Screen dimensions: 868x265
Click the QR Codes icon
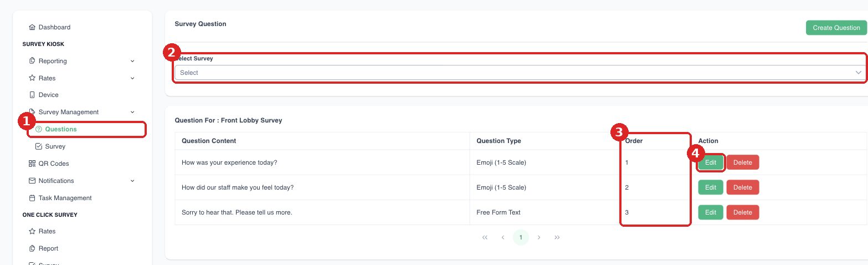coord(32,164)
